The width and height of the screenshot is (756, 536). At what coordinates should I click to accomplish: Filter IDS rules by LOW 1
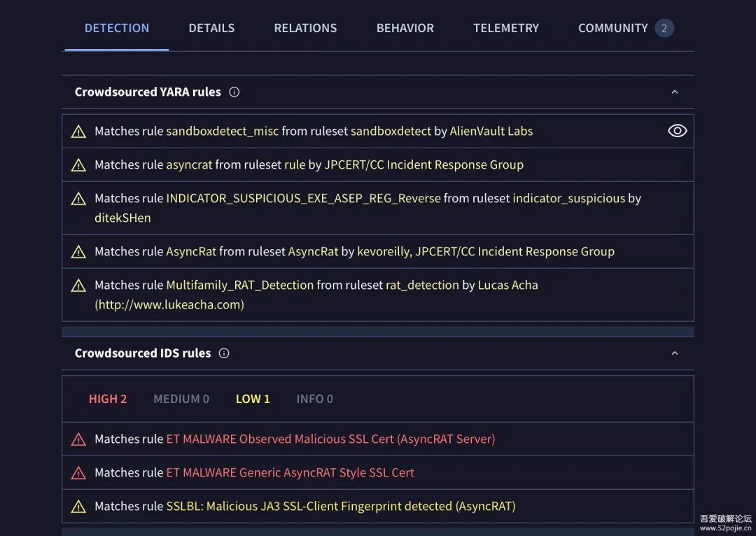coord(253,399)
